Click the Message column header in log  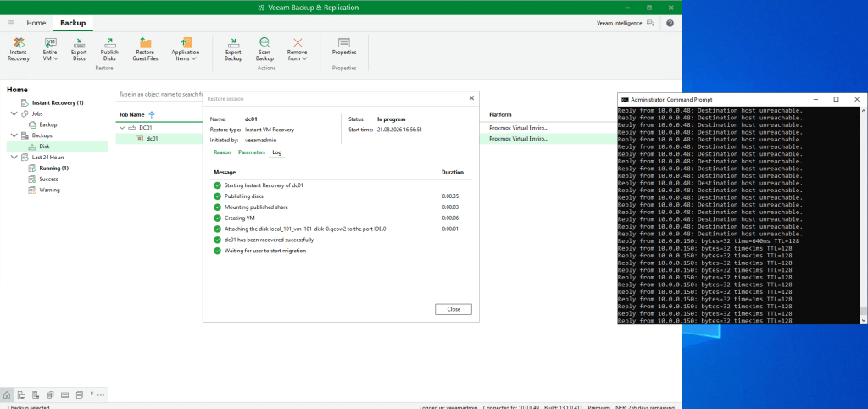coord(224,173)
